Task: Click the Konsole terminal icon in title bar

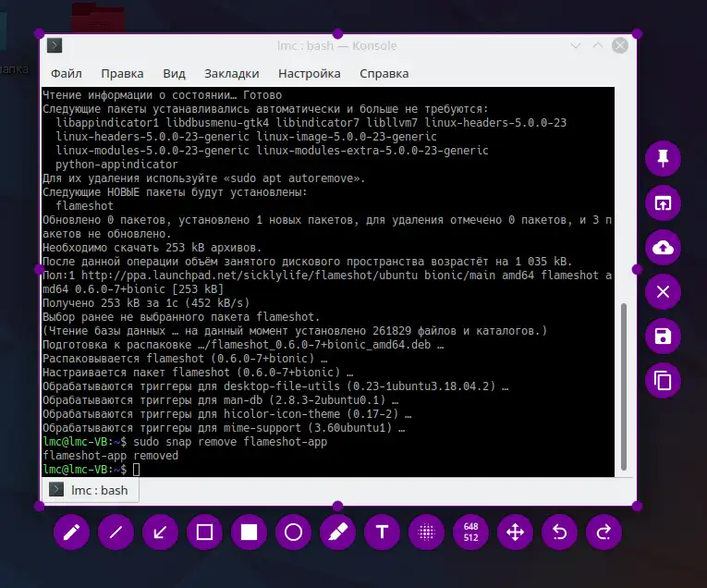Action: [x=55, y=45]
